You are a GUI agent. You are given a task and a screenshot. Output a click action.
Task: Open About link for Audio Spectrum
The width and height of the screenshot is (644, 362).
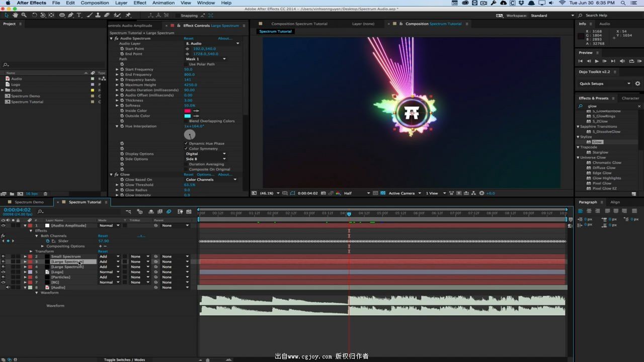click(225, 38)
